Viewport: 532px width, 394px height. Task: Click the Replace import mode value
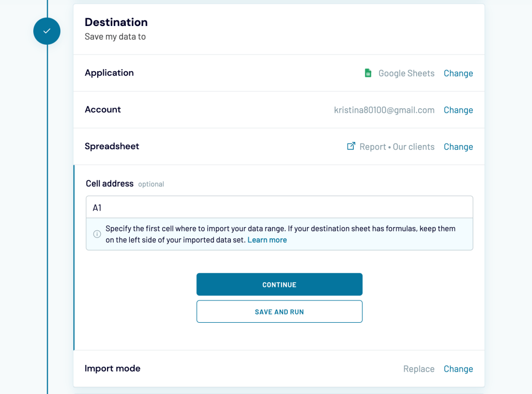coord(419,369)
